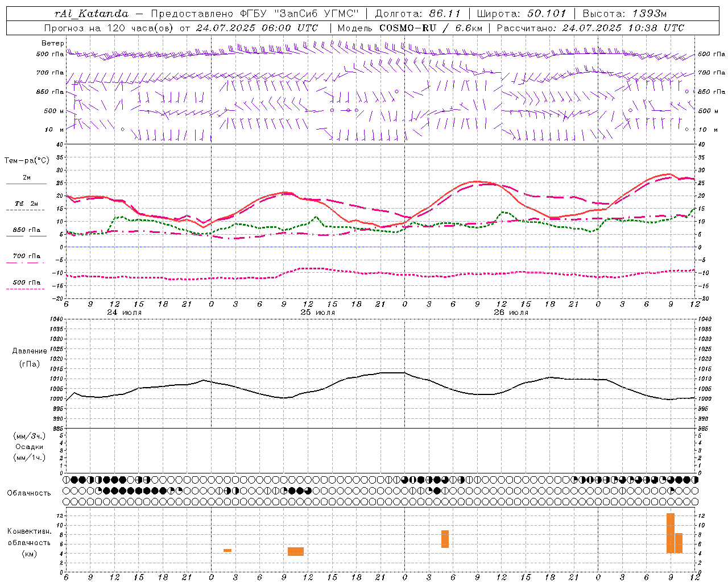Click the station name rAi_Katanda in header
Image resolution: width=728 pixels, height=582 pixels.
(92, 14)
